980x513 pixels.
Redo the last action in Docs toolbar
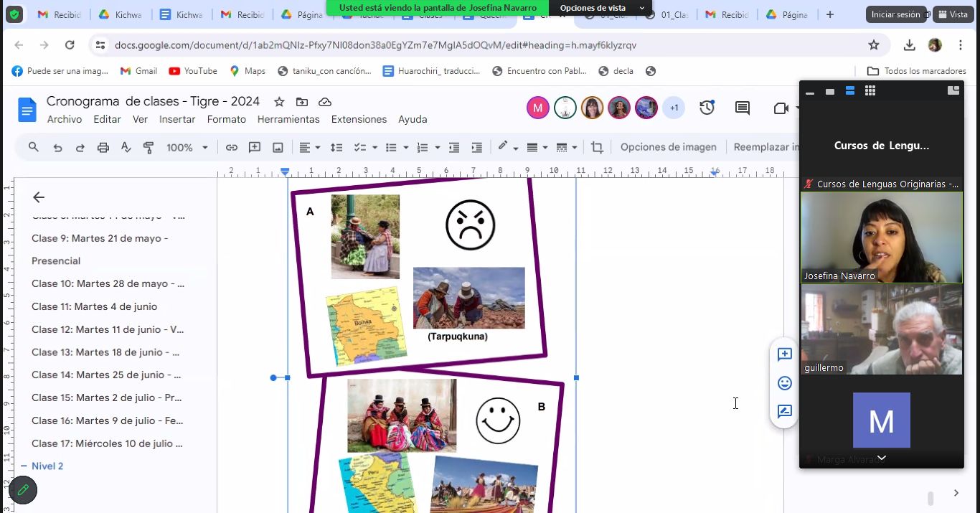80,147
